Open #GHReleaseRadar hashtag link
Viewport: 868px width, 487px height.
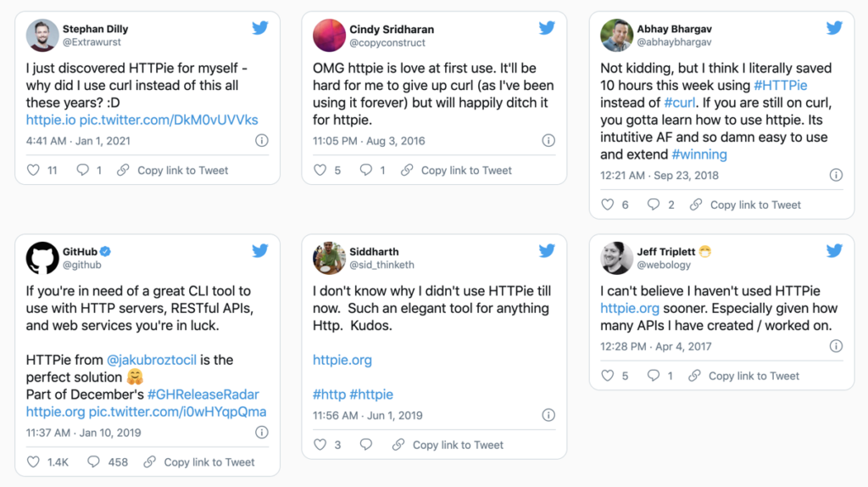203,394
